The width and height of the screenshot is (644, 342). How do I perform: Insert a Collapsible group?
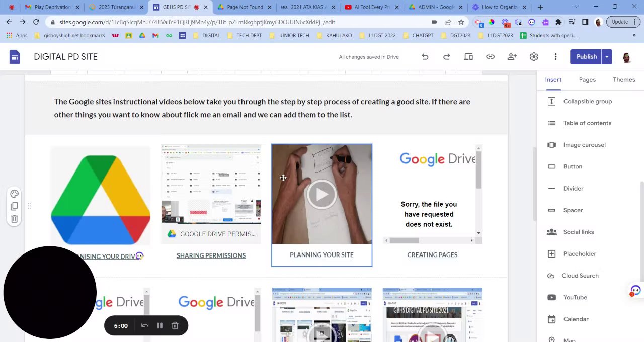click(x=588, y=101)
